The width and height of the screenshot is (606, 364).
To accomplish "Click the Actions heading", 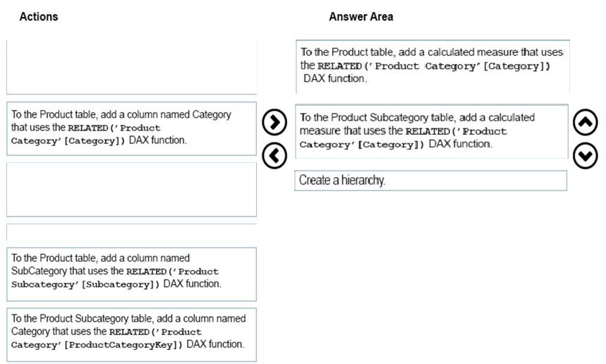I will tap(39, 17).
